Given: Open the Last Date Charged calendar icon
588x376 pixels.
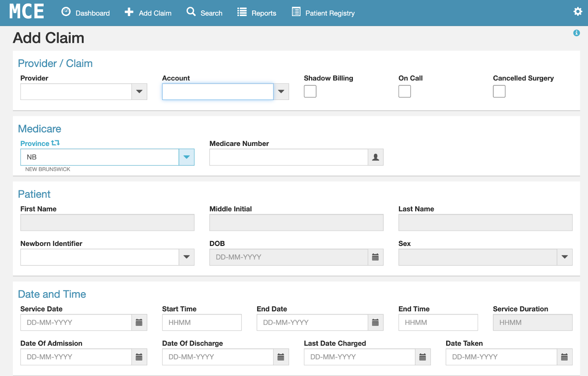Looking at the screenshot, I should [x=423, y=357].
